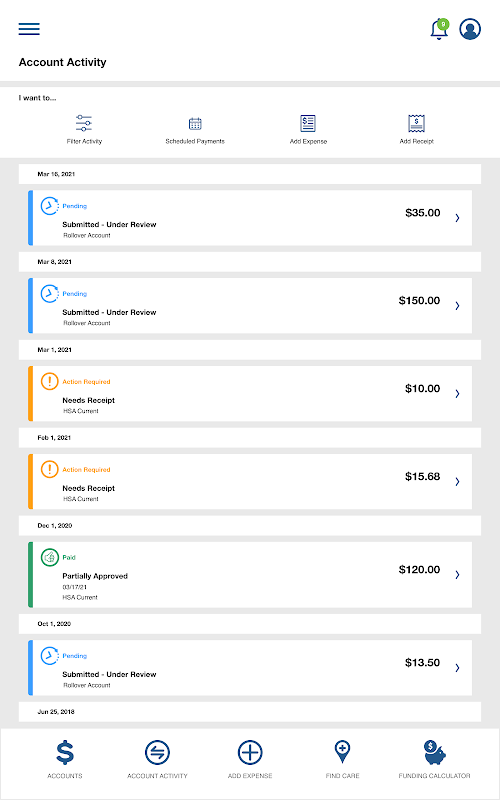
Task: Click the Action Required status on Mar 1
Action: pyautogui.click(x=86, y=382)
